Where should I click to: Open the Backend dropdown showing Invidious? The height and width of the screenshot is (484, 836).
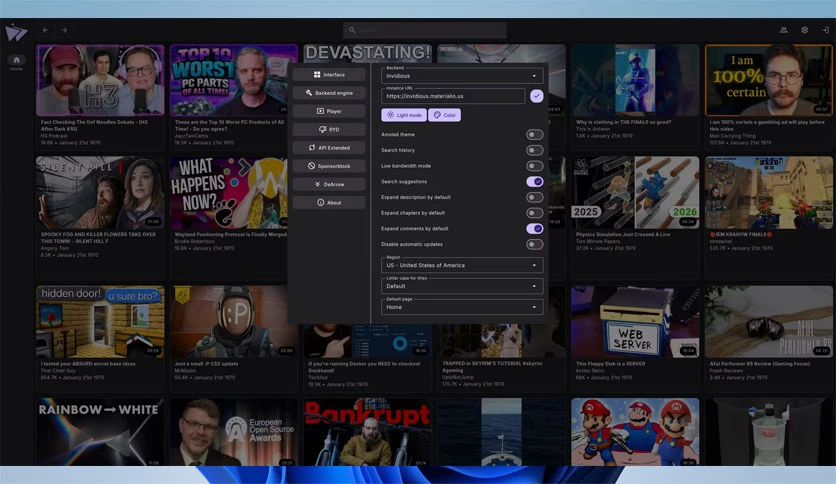pyautogui.click(x=462, y=75)
